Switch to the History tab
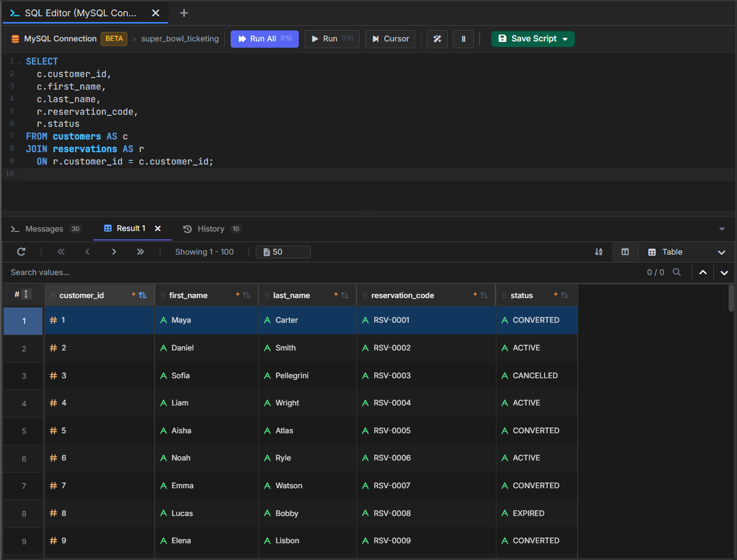 [x=211, y=229]
